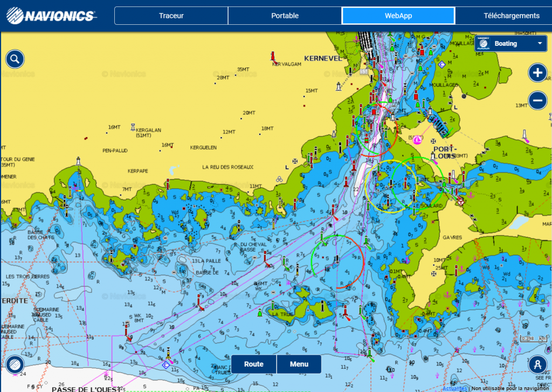Expand the Boating chart type dropdown
The height and width of the screenshot is (392, 552).
(510, 44)
